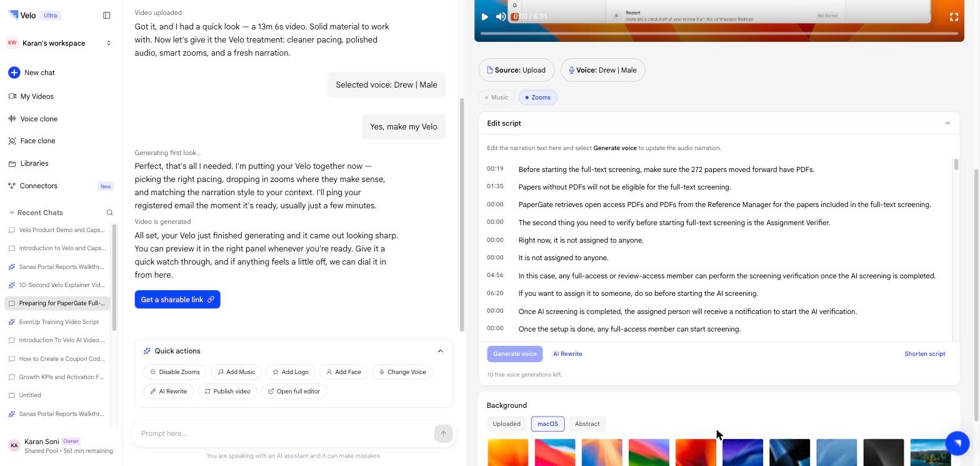Open Connectors page

point(38,186)
